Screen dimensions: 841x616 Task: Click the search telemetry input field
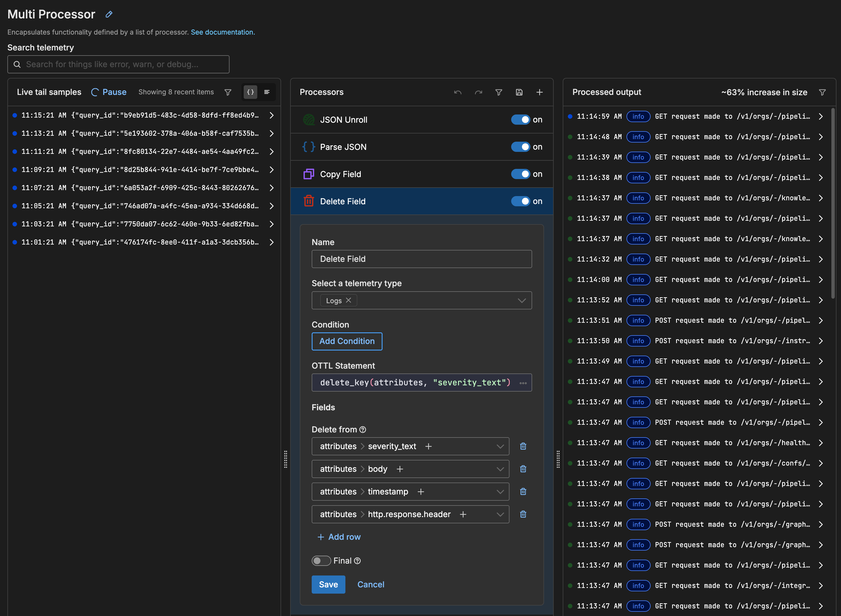[118, 64]
